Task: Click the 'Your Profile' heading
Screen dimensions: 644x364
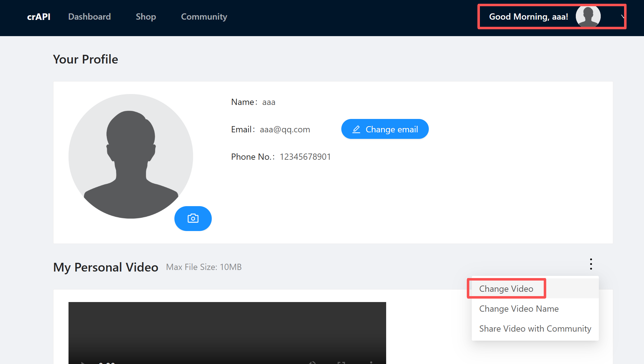Action: 86,59
